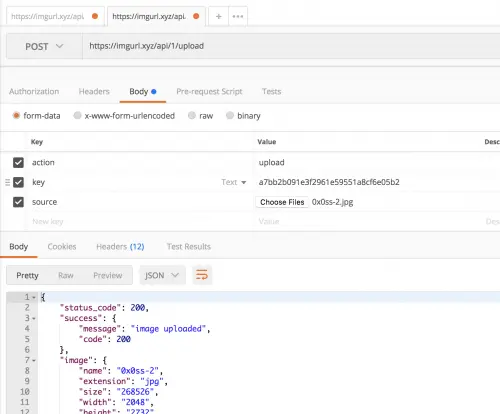Disable the source parameter checkbox
This screenshot has width=500, height=414.
click(18, 202)
